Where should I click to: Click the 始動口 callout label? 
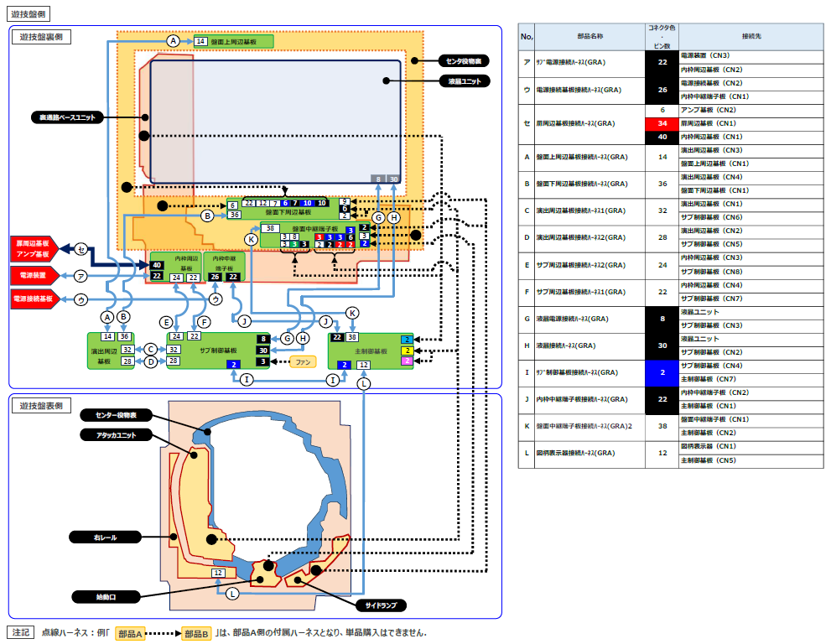click(x=106, y=597)
